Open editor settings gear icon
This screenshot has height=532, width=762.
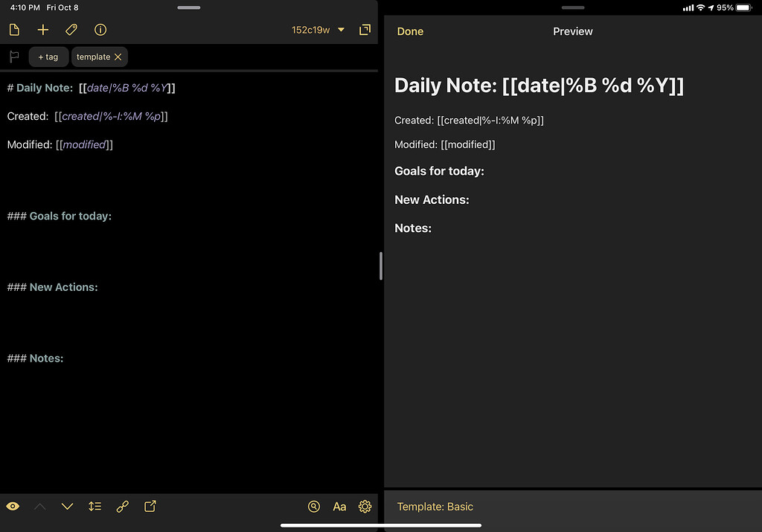coord(365,507)
